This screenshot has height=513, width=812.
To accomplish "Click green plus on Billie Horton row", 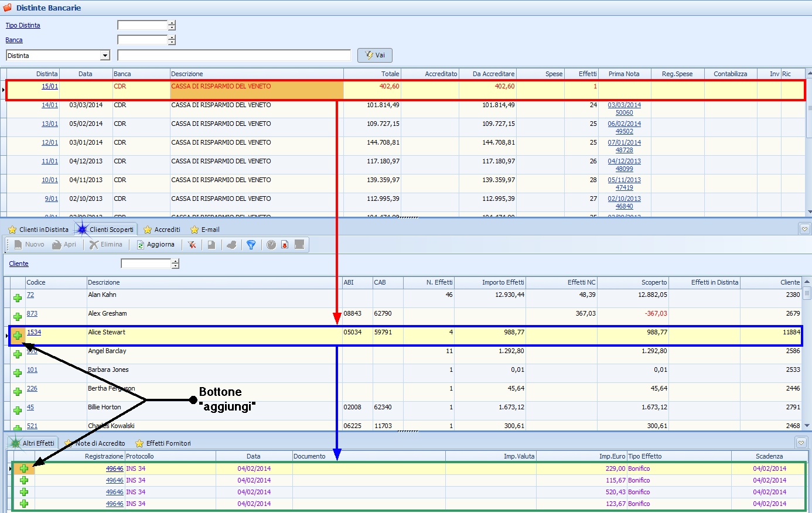I will (x=18, y=411).
